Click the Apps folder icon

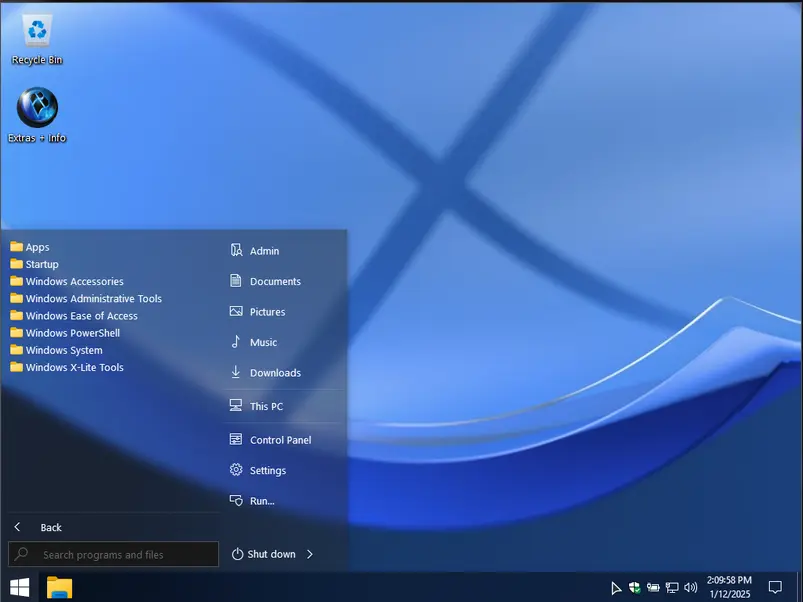[16, 247]
